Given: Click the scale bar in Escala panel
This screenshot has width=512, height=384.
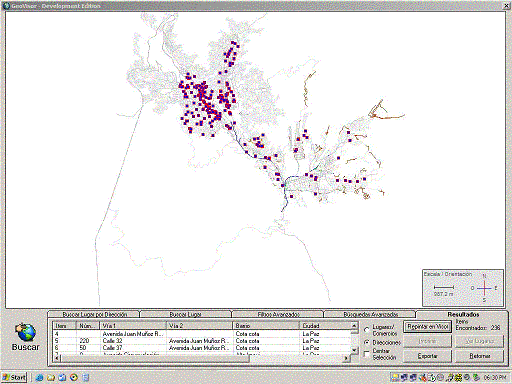Looking at the screenshot, I should (x=444, y=287).
